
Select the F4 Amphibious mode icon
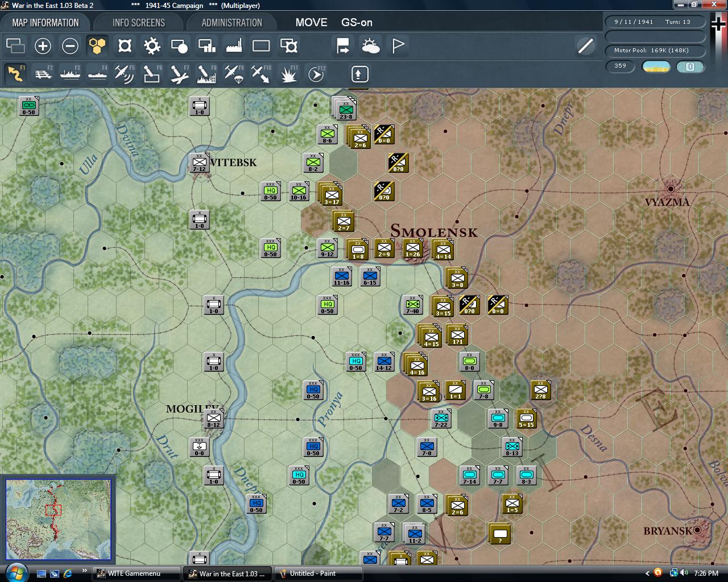tap(97, 74)
